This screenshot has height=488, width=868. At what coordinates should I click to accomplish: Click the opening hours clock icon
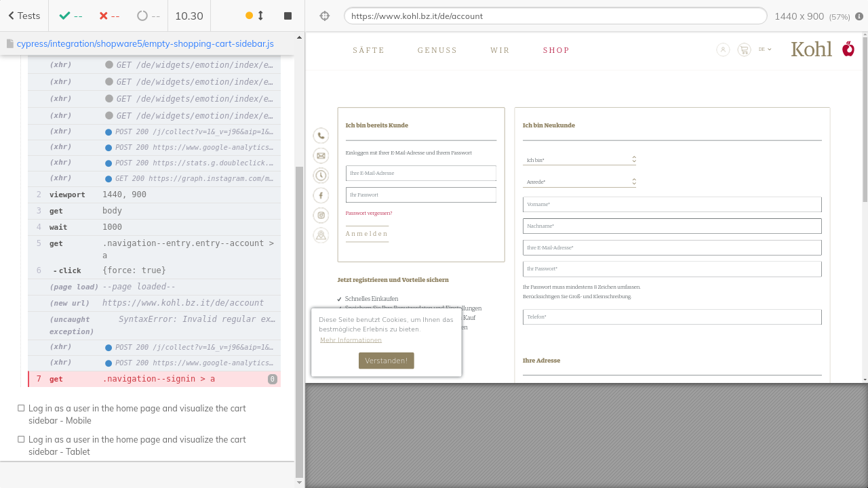pos(321,176)
